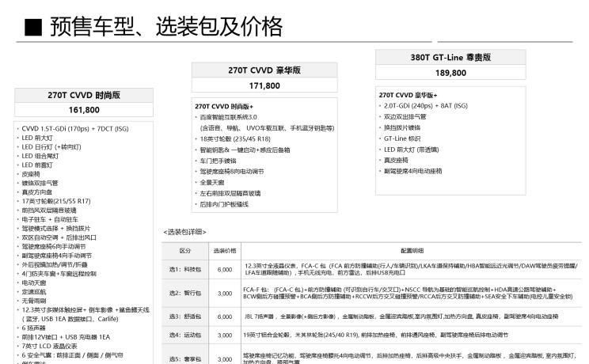Click '左右前排双层隔音玻璃' item

230,193
